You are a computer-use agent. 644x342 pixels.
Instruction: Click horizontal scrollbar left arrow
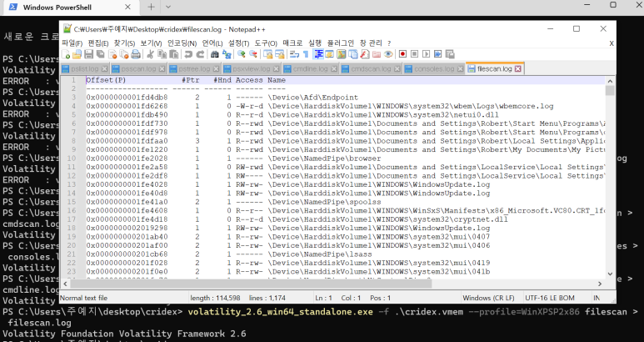pyautogui.click(x=65, y=284)
